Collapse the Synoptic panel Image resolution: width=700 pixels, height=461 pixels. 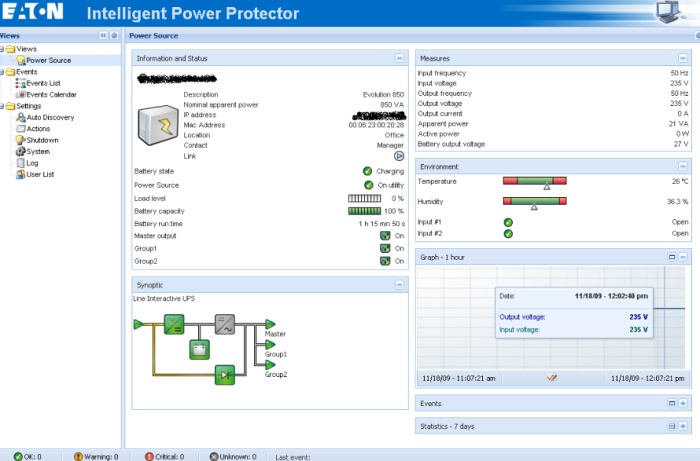point(399,285)
